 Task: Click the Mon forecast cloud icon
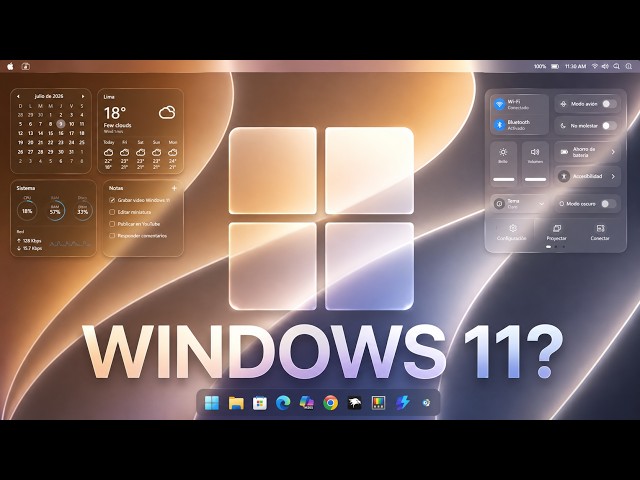coord(173,152)
